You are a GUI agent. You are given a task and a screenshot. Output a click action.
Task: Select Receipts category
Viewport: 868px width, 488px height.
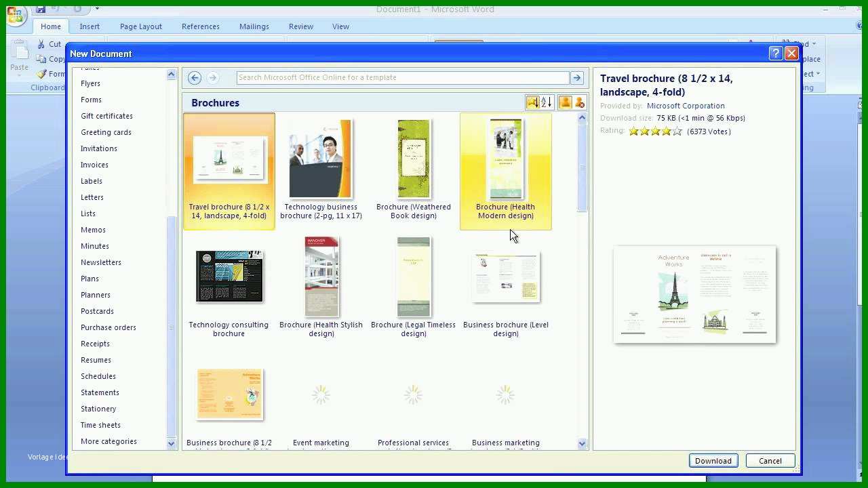coord(95,344)
